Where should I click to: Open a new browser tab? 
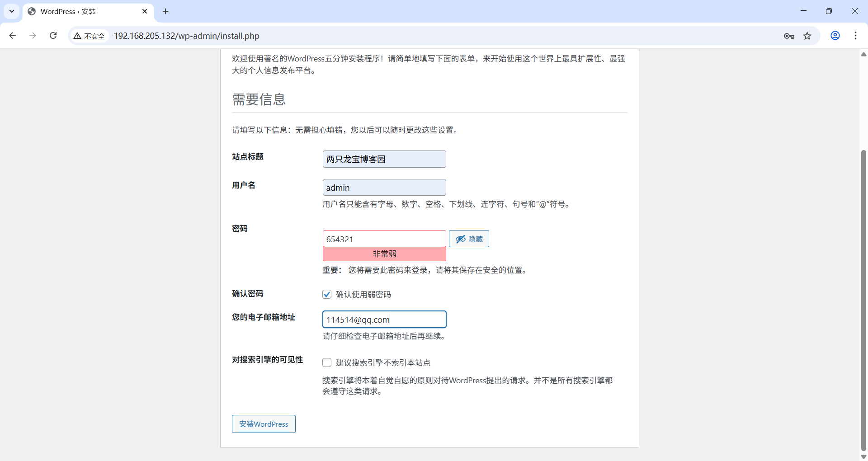coord(165,11)
